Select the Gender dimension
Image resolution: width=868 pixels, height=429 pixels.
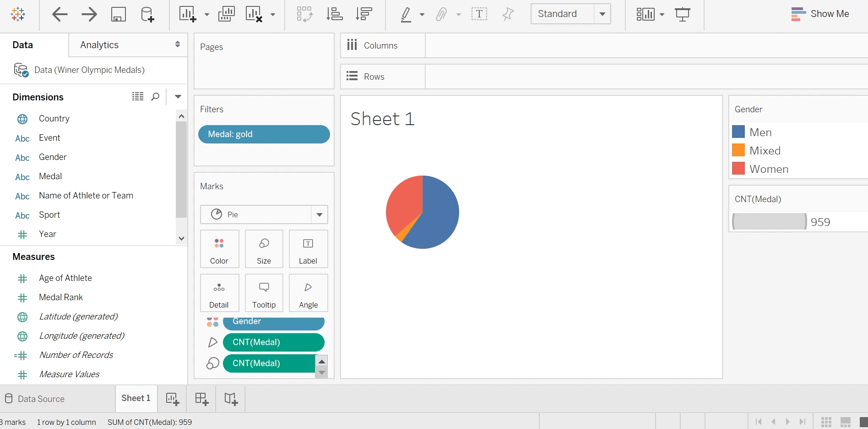tap(53, 157)
